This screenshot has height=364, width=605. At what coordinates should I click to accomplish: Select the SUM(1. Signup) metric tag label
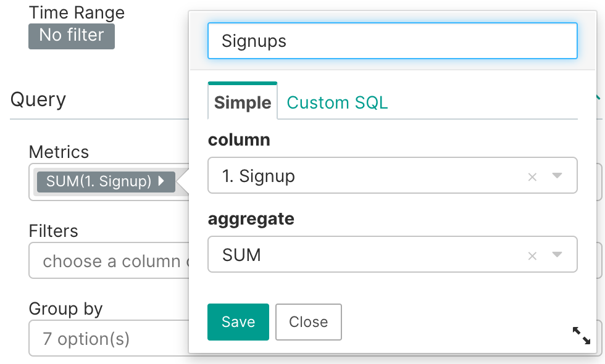click(99, 181)
